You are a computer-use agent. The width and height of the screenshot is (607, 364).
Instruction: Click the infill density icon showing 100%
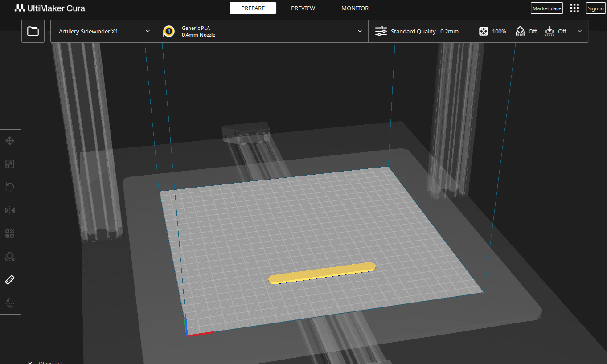coord(484,31)
